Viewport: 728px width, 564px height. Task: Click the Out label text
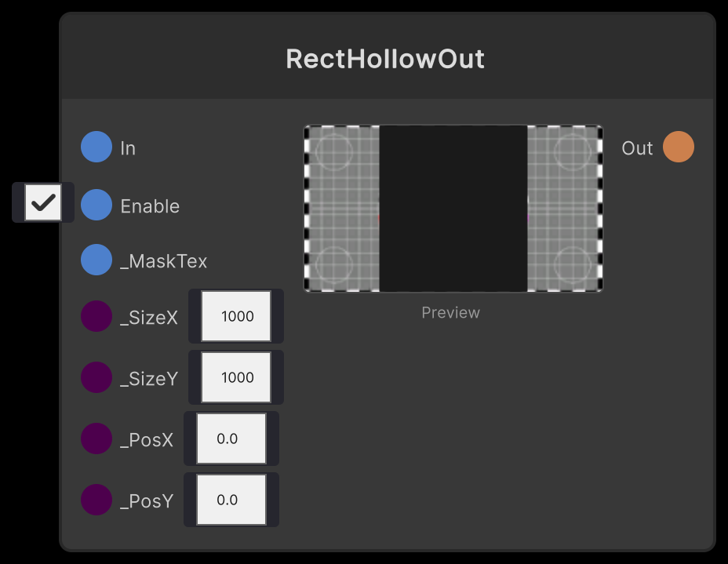(637, 147)
